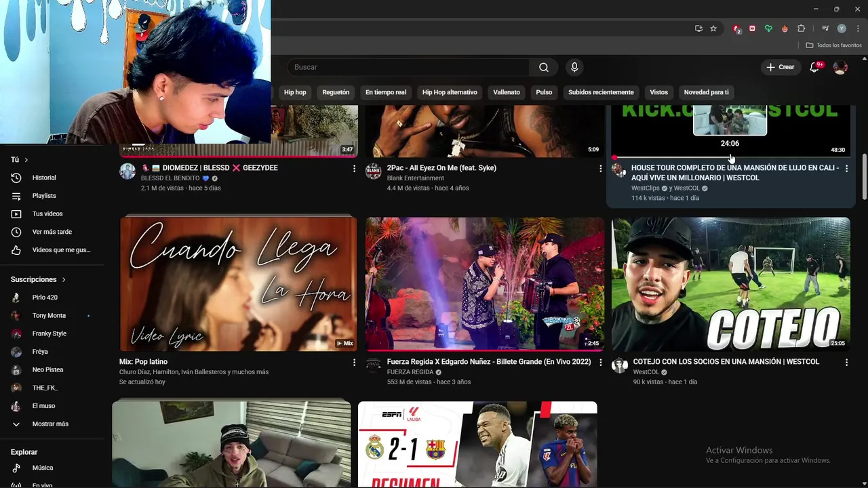
Task: Expand the Suscripciones section
Action: (x=39, y=279)
